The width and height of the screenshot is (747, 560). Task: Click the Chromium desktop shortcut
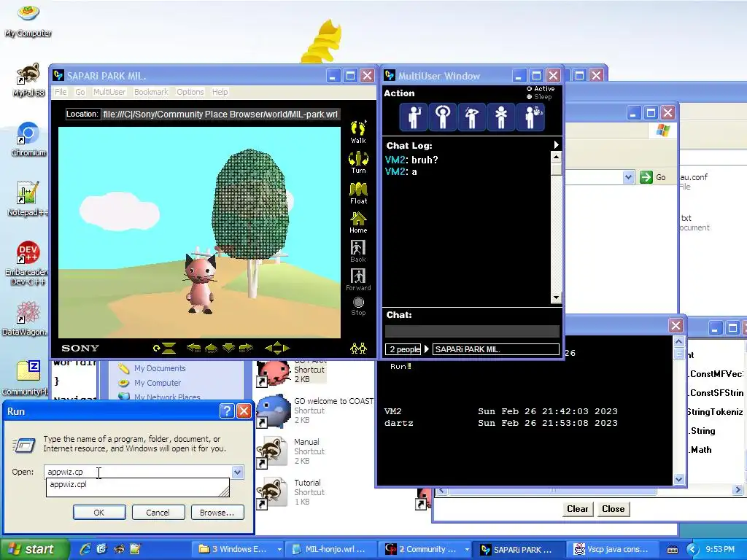coord(28,139)
